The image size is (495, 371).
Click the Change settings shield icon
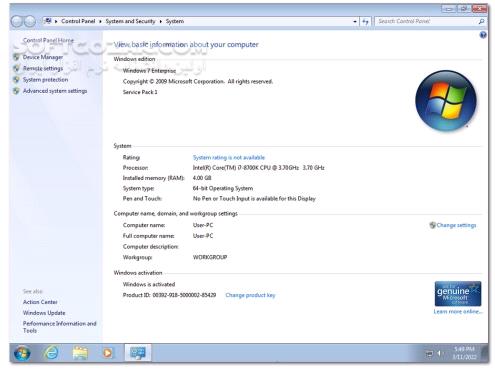[432, 225]
